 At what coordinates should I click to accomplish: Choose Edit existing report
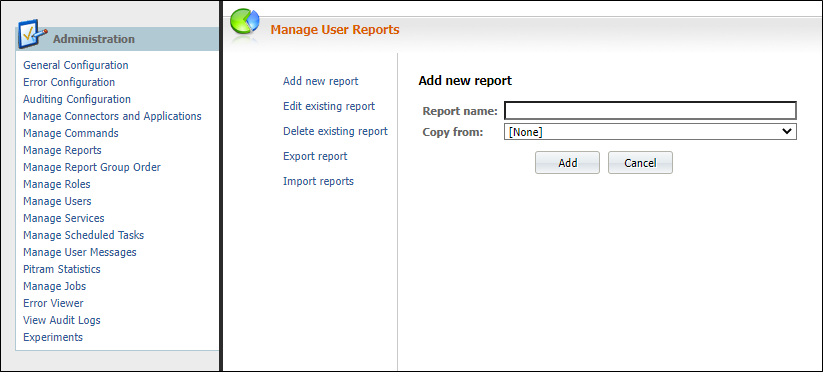329,106
